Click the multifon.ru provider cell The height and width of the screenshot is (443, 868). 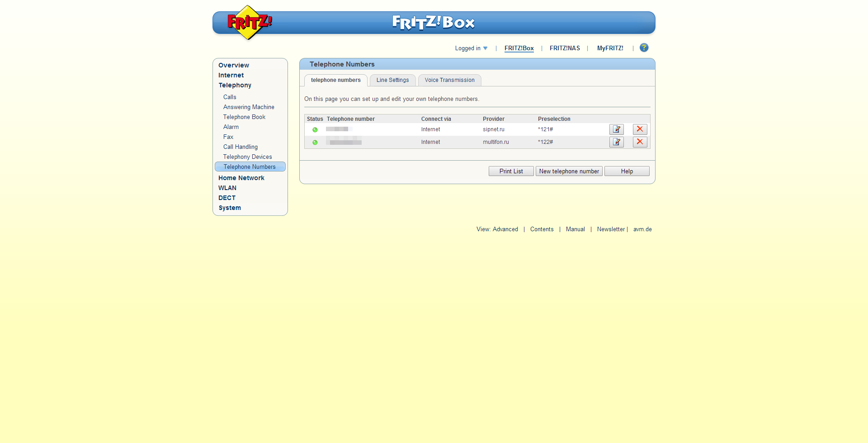tap(496, 142)
